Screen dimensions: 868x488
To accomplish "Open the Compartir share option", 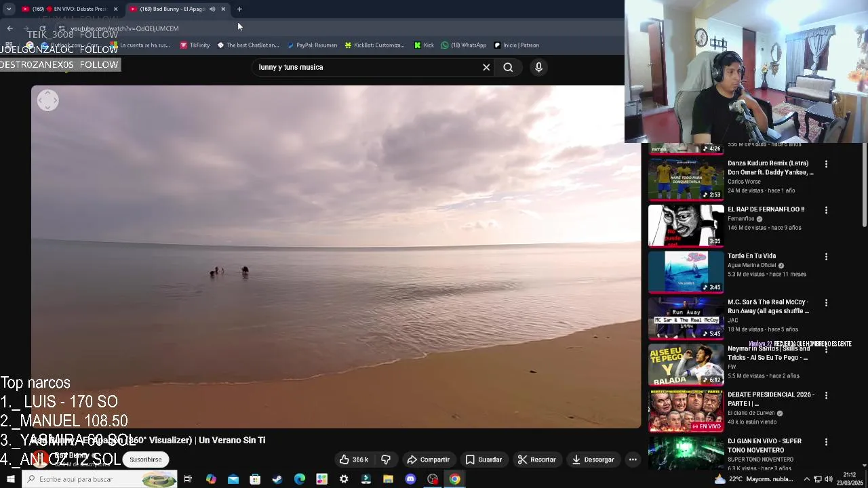I will [x=428, y=460].
